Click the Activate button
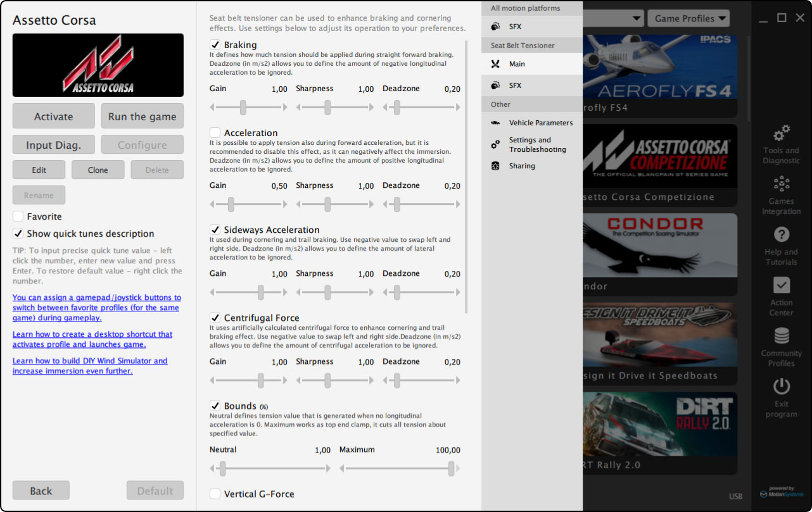The image size is (812, 512). tap(54, 116)
